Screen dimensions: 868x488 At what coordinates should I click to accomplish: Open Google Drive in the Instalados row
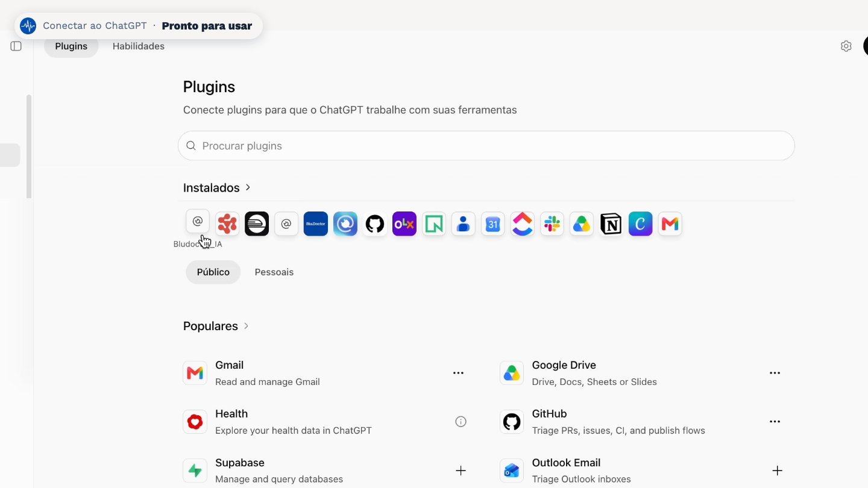pyautogui.click(x=582, y=224)
